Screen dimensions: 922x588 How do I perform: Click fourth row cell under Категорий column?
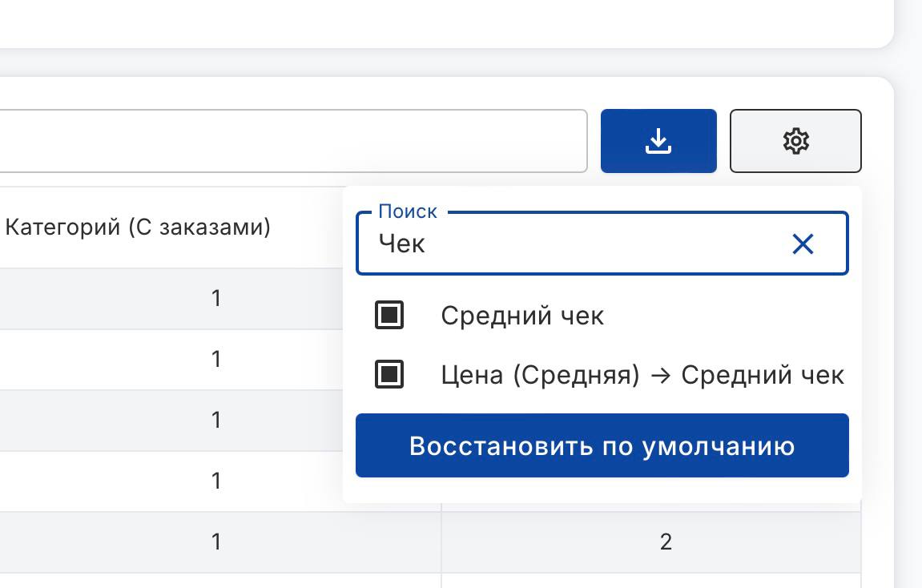pyautogui.click(x=215, y=481)
